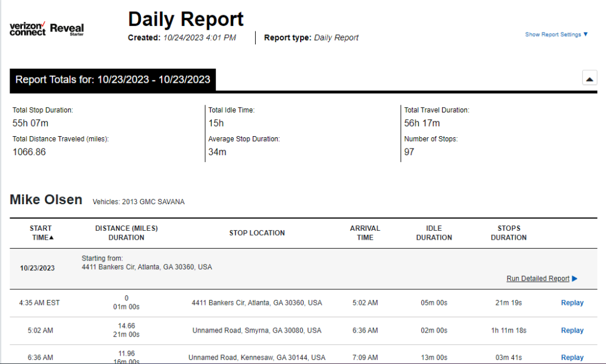Open the Show Report Settings dropdown
This screenshot has height=364, width=606.
(556, 34)
